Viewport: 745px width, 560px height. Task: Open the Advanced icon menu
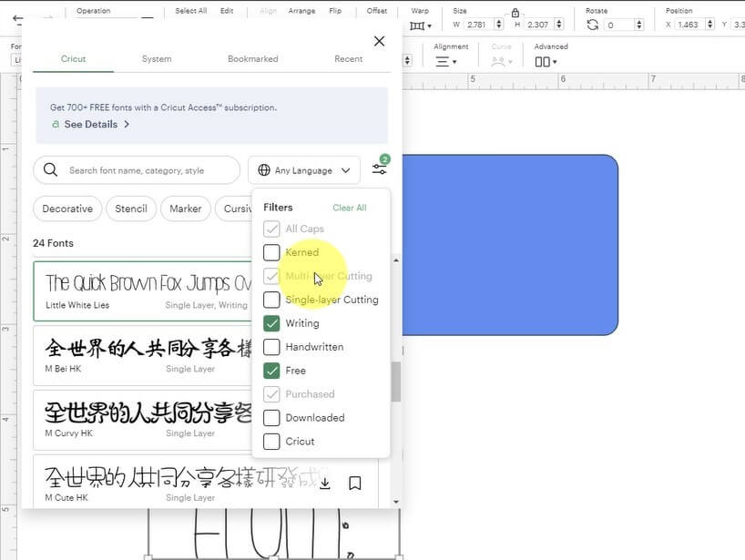coord(542,62)
